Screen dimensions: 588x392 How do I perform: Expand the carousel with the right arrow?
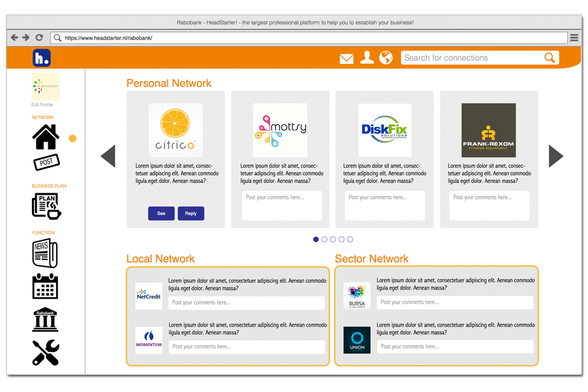[x=556, y=156]
